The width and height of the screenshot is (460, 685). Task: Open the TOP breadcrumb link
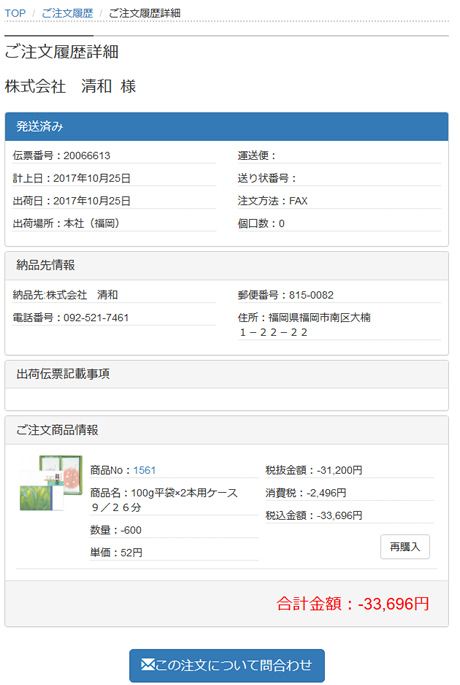[15, 13]
